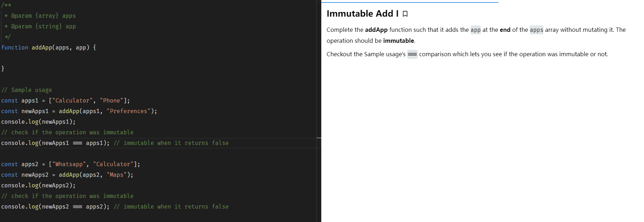The image size is (644, 222).
Task: Click the inline code word apps in description
Action: tap(536, 30)
